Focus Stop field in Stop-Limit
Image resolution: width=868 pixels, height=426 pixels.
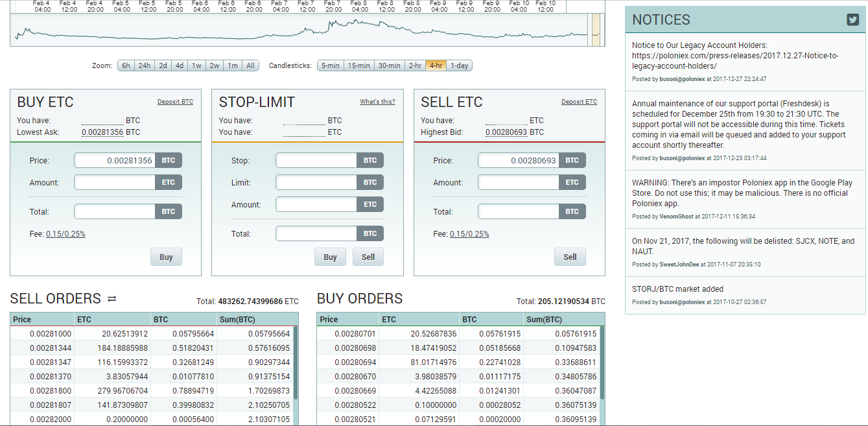click(316, 160)
